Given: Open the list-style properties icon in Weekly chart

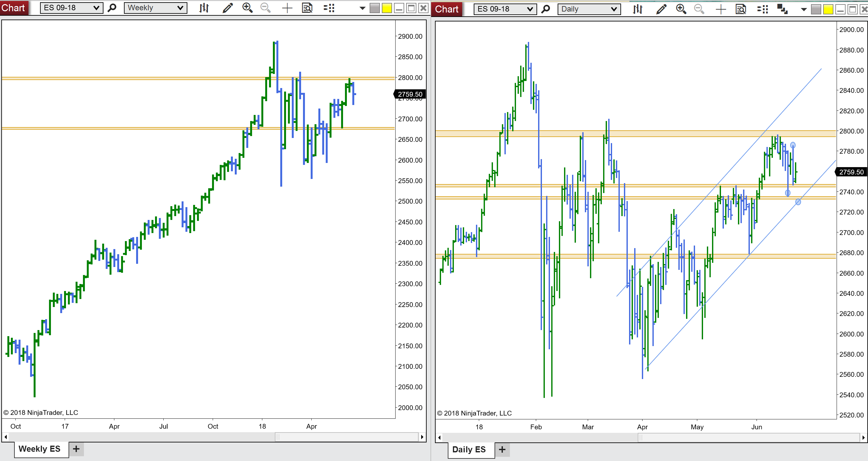Looking at the screenshot, I should [x=329, y=8].
